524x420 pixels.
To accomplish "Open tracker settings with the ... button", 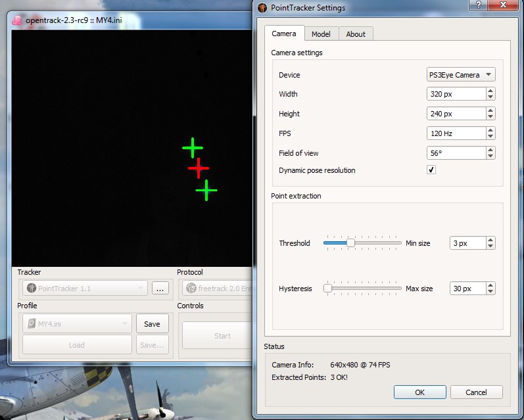I will (160, 288).
